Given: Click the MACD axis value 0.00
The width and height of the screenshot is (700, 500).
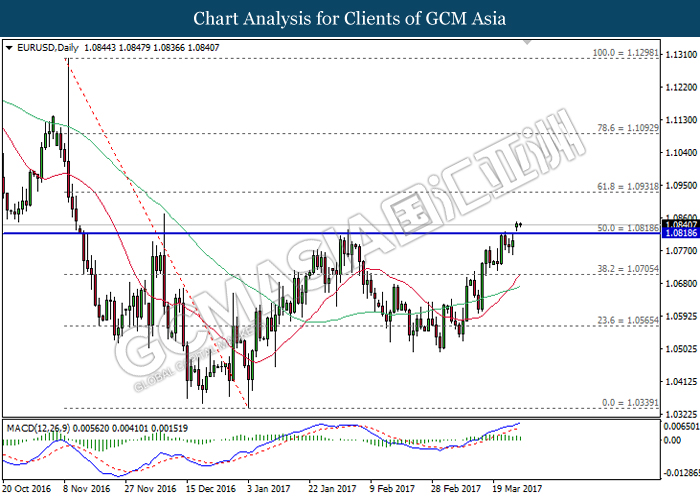Looking at the screenshot, I should point(672,441).
